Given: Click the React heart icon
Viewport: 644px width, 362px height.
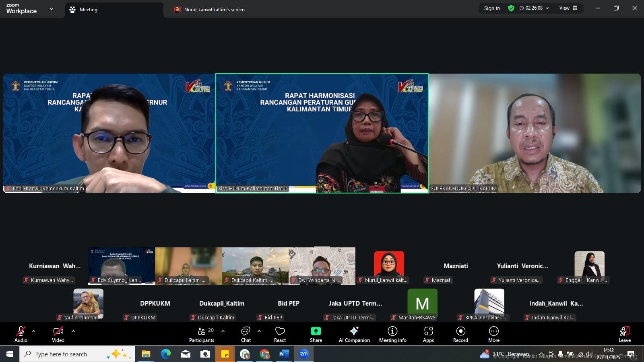Looking at the screenshot, I should [x=280, y=334].
